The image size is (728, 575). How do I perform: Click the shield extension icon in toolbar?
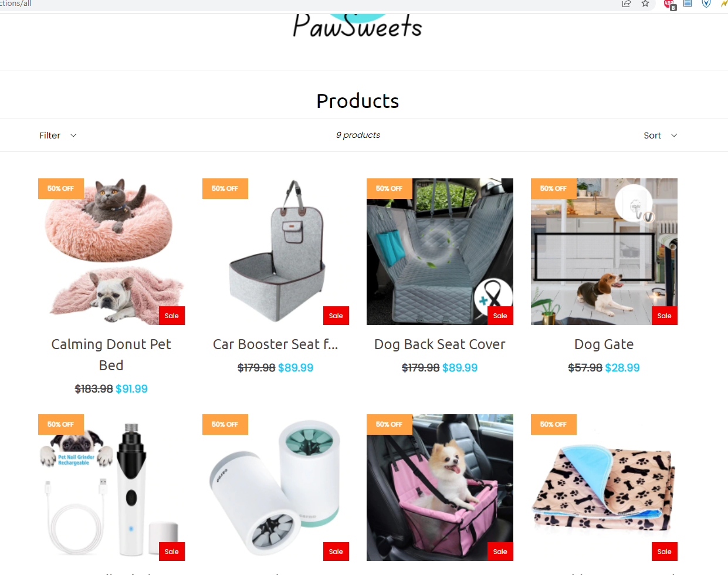tap(706, 4)
